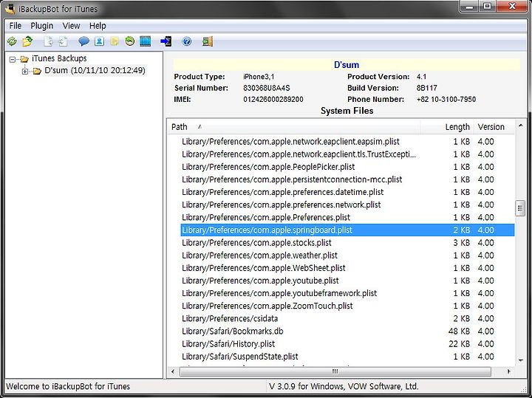The width and height of the screenshot is (532, 398).
Task: Click the 22 KB length cell
Action: coord(459,344)
